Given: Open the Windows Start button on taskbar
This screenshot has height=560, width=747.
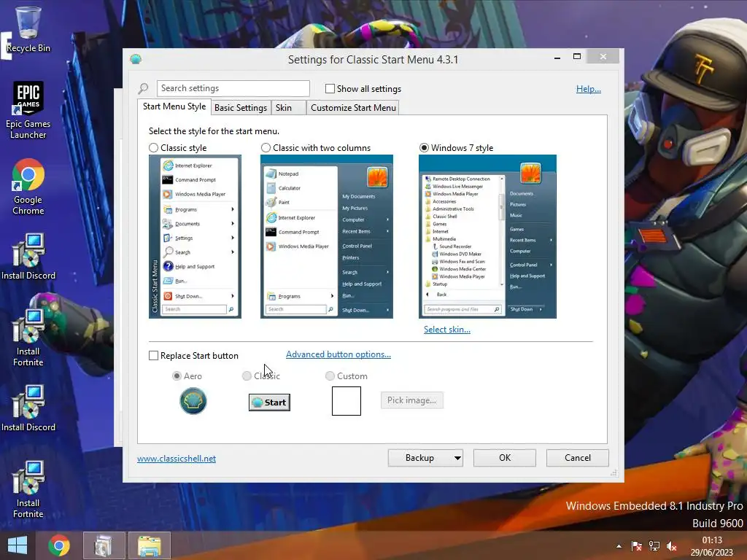Looking at the screenshot, I should pos(18,545).
